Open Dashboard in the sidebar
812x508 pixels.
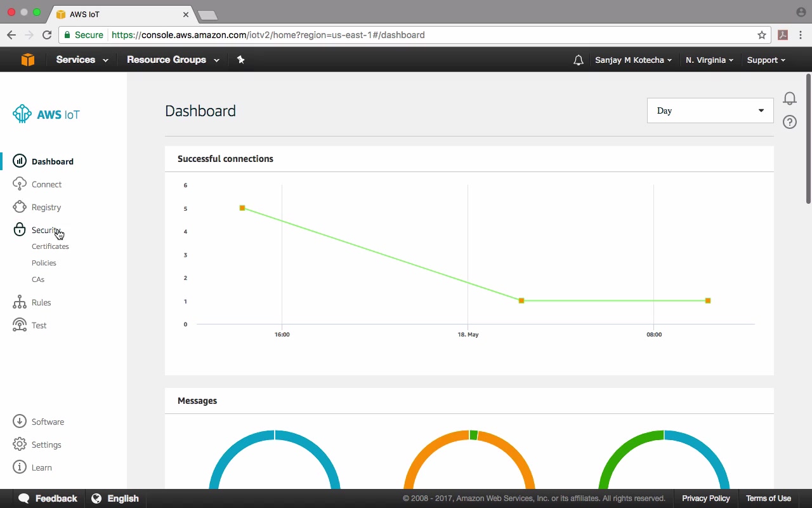click(53, 161)
